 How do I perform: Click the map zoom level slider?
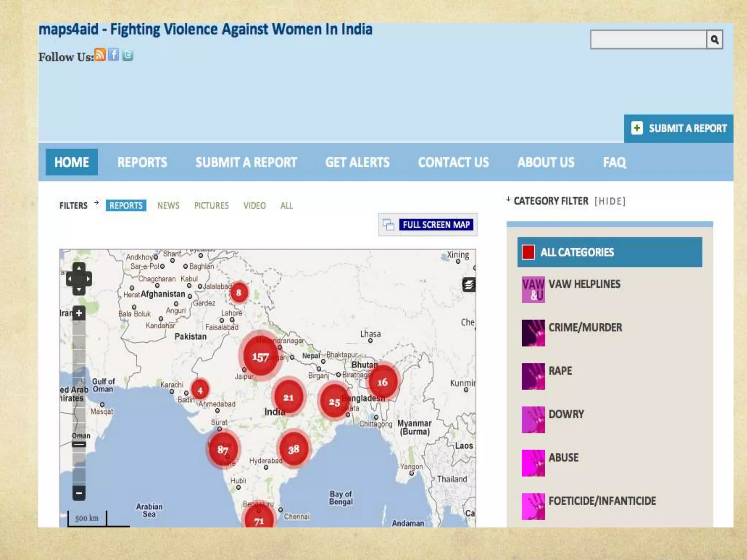(x=79, y=444)
